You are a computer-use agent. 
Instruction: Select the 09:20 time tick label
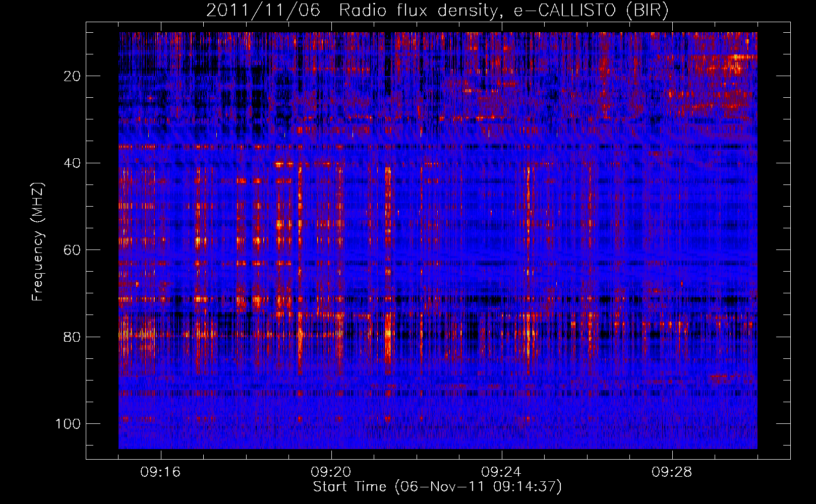331,472
